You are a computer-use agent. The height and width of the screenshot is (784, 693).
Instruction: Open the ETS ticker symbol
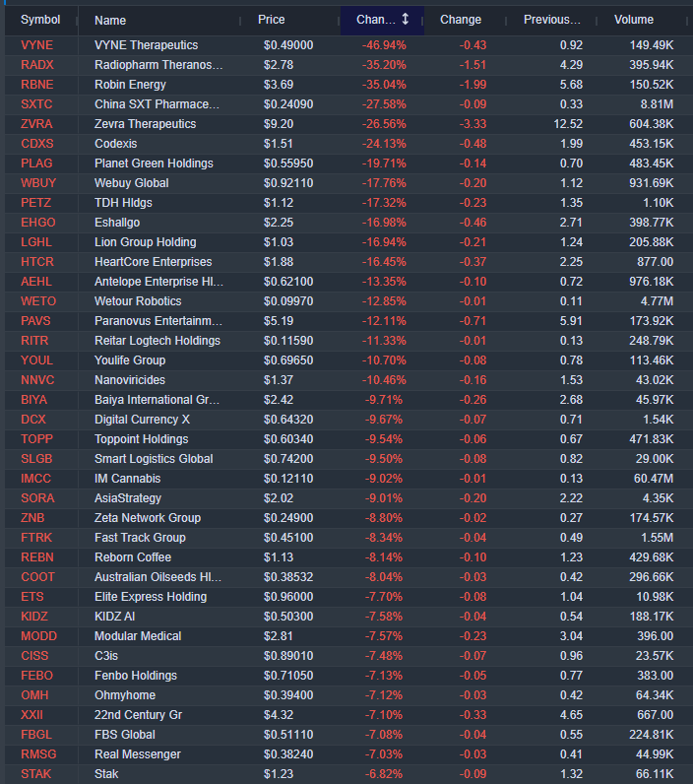[x=32, y=597]
